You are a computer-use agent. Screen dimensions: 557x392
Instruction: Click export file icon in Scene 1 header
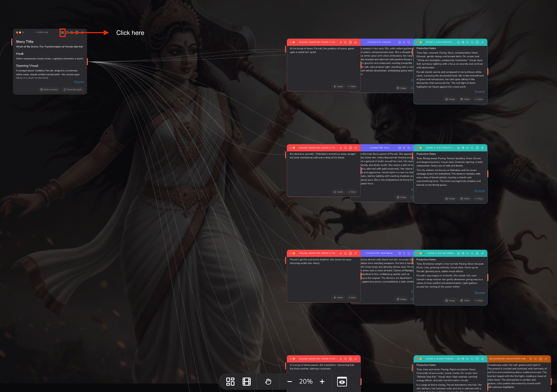click(477, 42)
